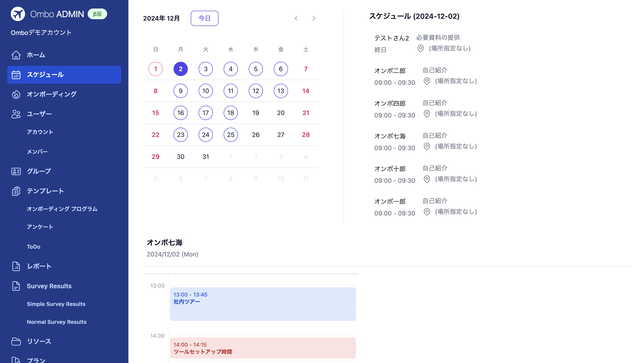Click the グループ ID card icon
This screenshot has height=363, width=644.
click(x=16, y=171)
